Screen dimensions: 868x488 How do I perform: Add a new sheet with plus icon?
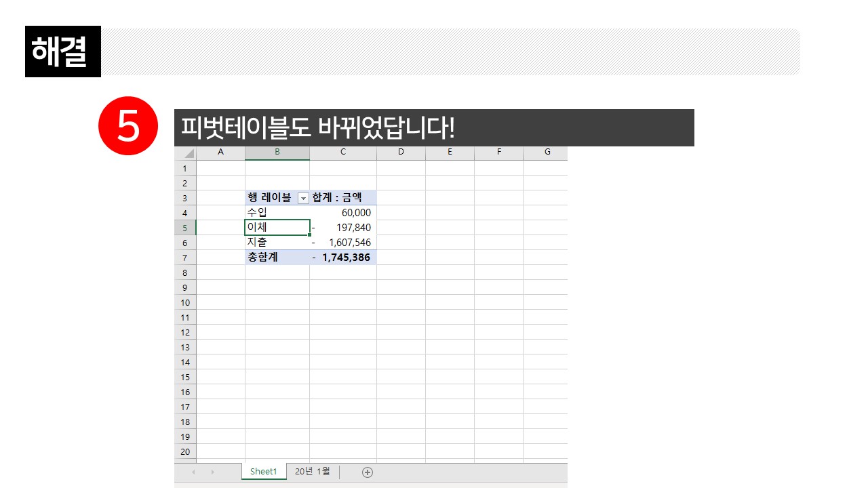click(x=368, y=472)
